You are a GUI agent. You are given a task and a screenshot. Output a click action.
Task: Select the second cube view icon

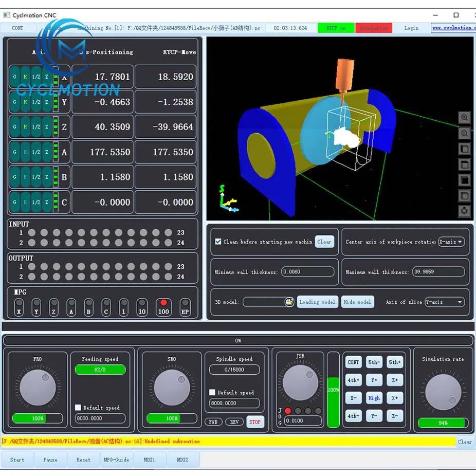click(x=464, y=165)
